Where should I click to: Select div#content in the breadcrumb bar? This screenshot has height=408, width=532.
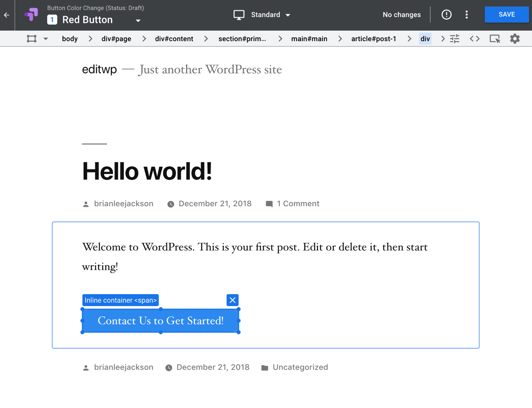[x=174, y=39]
